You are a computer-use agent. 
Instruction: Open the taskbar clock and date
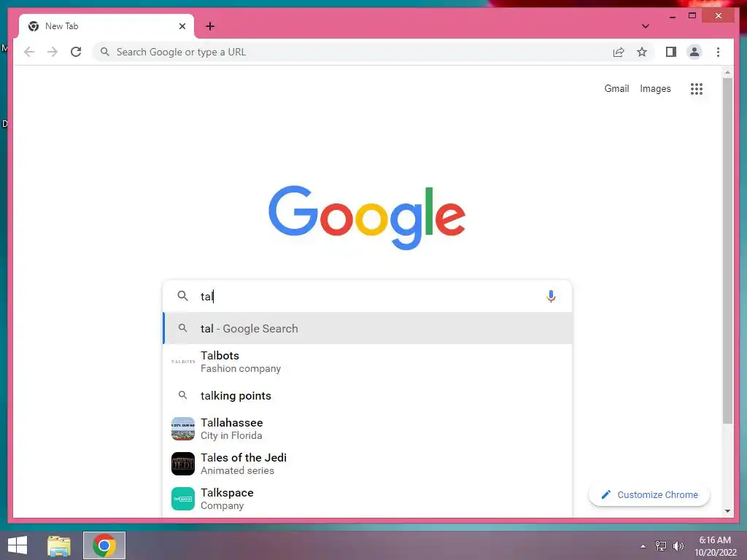(715, 546)
